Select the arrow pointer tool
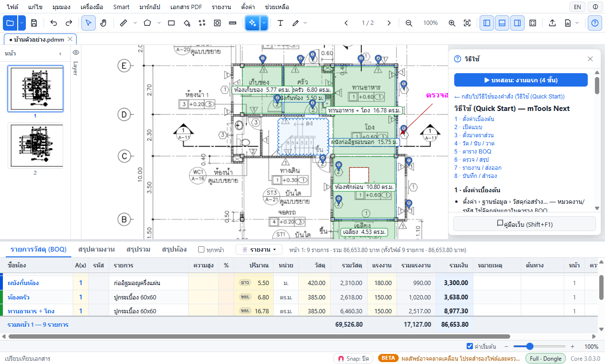The image size is (605, 364). click(89, 23)
